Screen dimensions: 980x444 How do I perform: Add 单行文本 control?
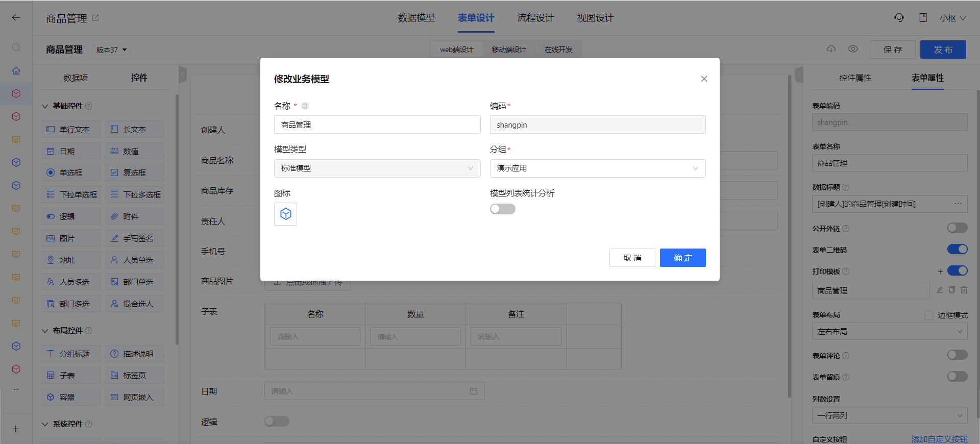pos(71,129)
